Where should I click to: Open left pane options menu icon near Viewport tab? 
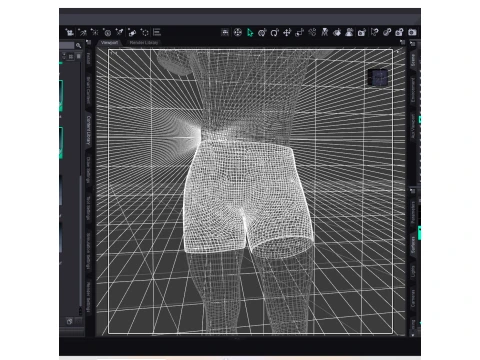pyautogui.click(x=89, y=42)
